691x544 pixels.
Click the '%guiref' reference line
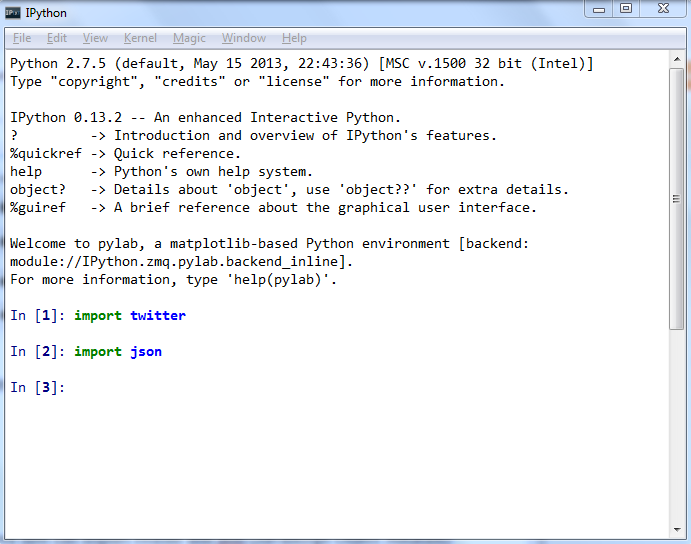273,208
